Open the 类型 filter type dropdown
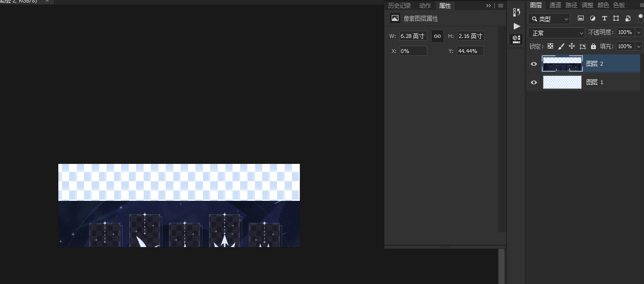This screenshot has height=284, width=644. click(x=549, y=18)
